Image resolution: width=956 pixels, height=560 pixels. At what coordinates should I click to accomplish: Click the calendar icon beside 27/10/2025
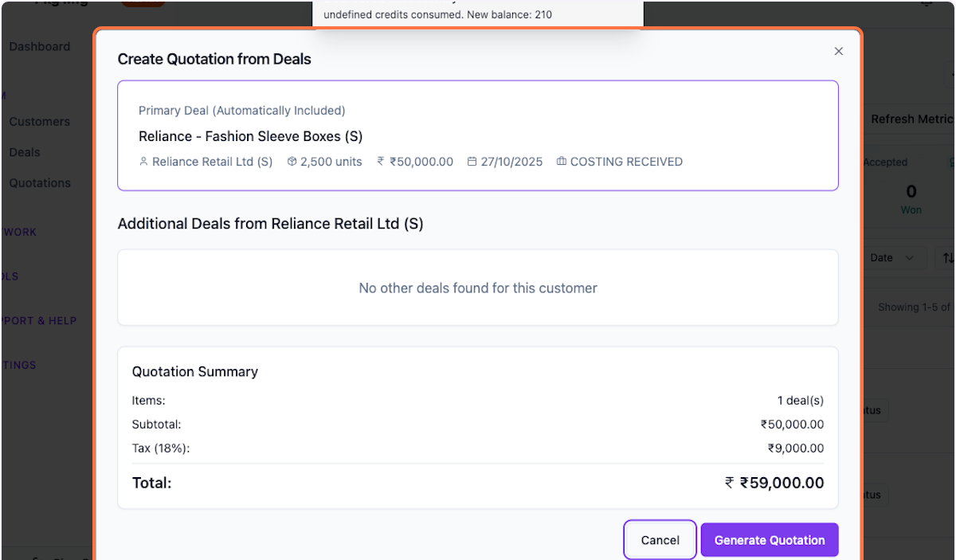tap(473, 161)
